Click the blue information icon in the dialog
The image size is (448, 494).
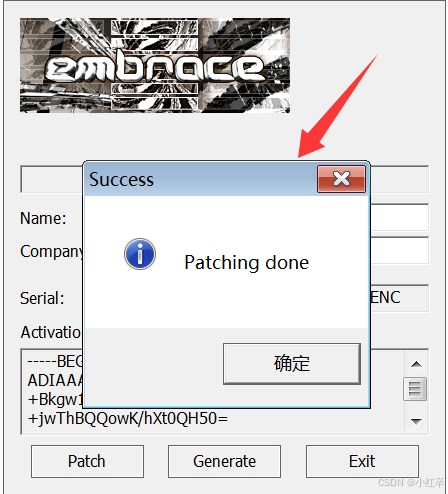[x=140, y=254]
